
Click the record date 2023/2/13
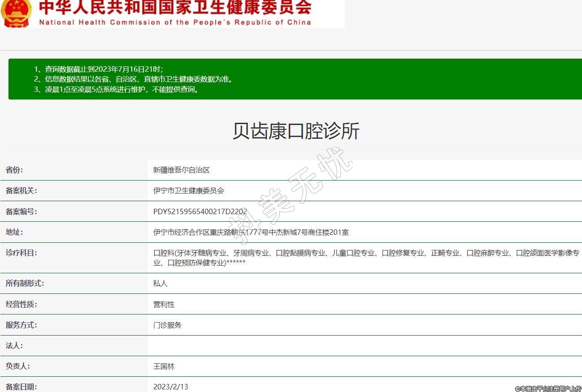coord(171,387)
